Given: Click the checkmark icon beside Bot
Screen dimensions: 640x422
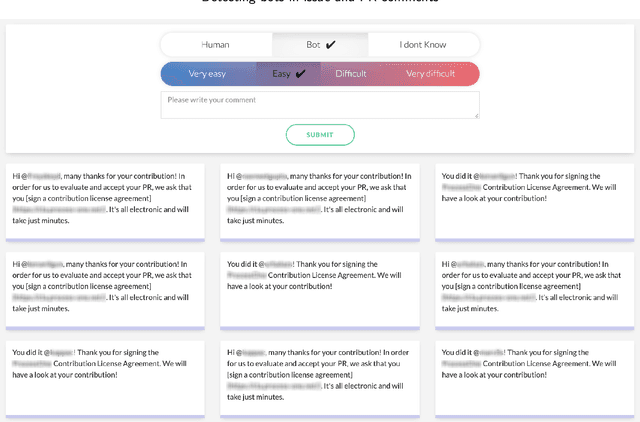Looking at the screenshot, I should (331, 45).
